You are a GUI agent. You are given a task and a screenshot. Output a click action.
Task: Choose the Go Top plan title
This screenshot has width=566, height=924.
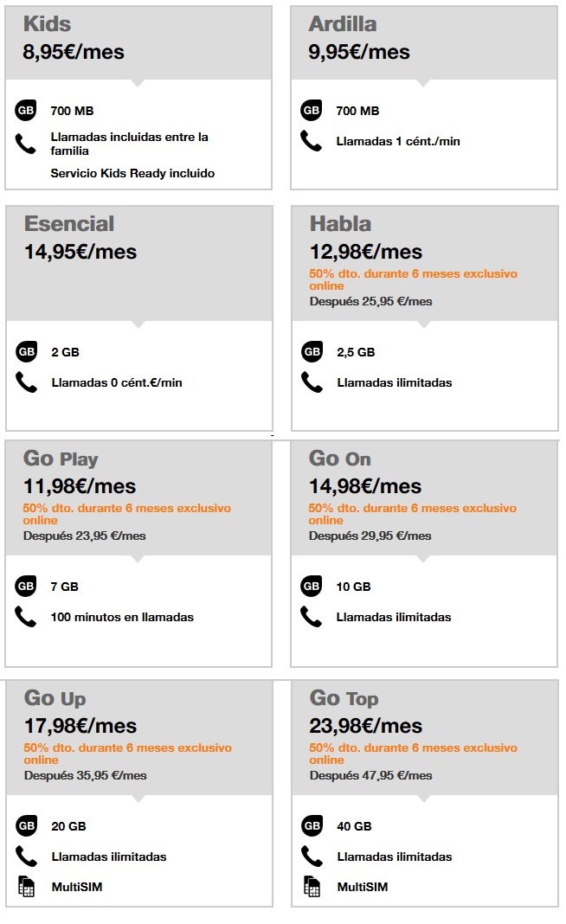point(344,698)
